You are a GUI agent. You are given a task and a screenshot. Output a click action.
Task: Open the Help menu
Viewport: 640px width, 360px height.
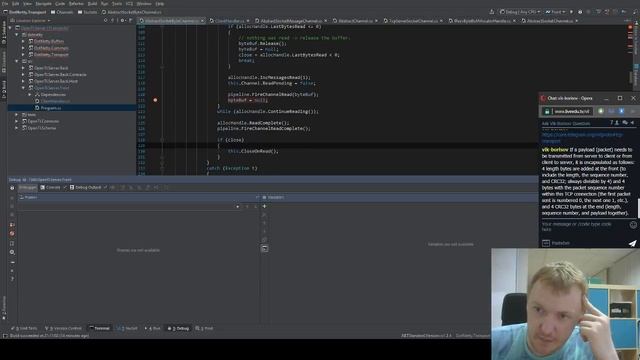click(160, 4)
